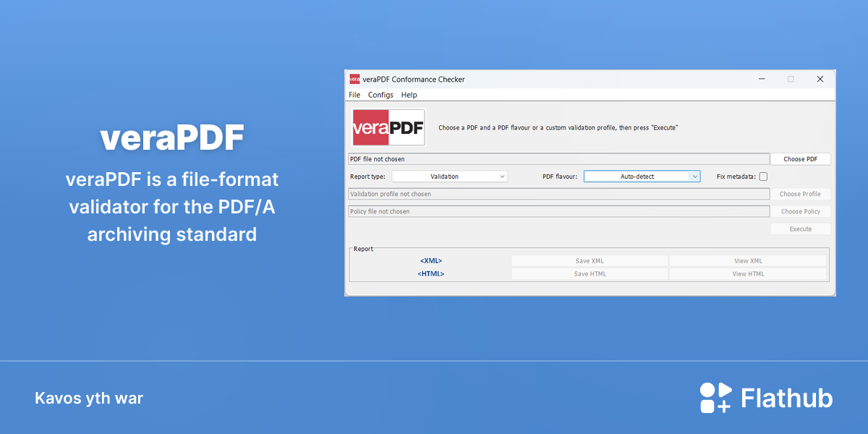Click the large veraPDF heading
Viewport: 868px width, 434px height.
point(172,138)
